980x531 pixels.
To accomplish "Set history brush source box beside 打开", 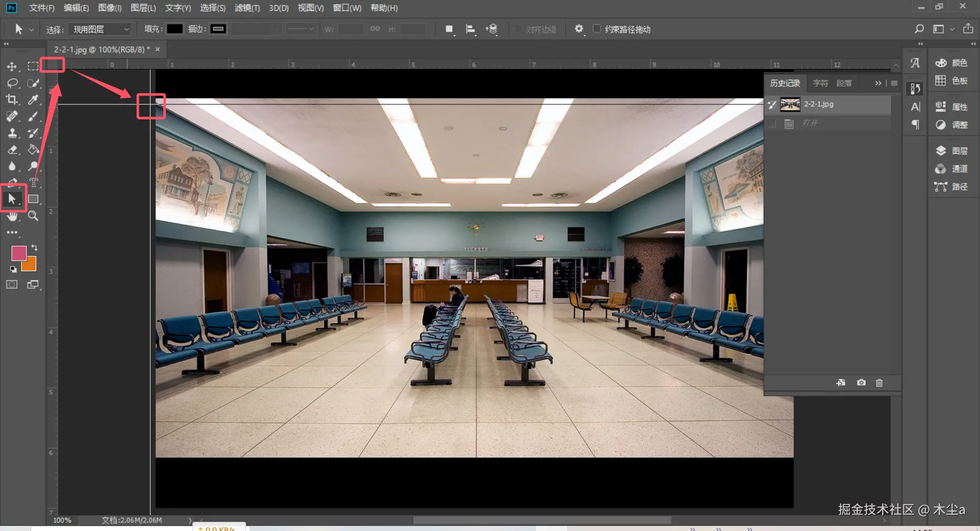I will point(772,124).
